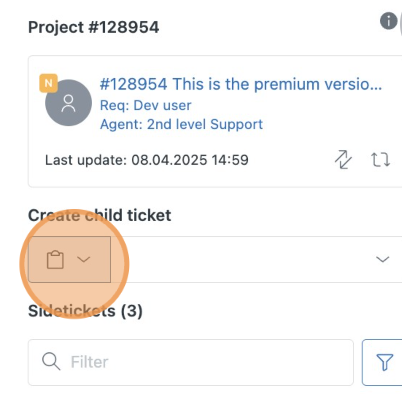The height and width of the screenshot is (398, 402).
Task: Open the info icon beside Project heading
Action: [388, 21]
